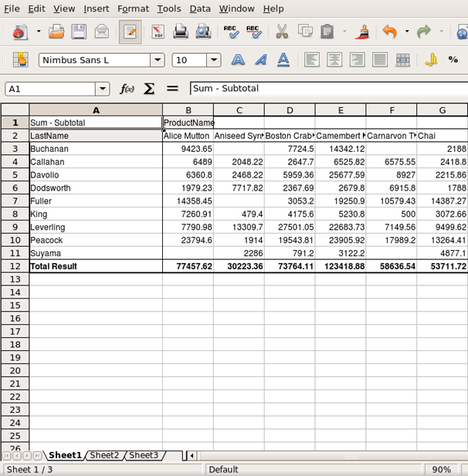Open the font size dropdown
Screen dimensions: 468x476
(x=214, y=60)
